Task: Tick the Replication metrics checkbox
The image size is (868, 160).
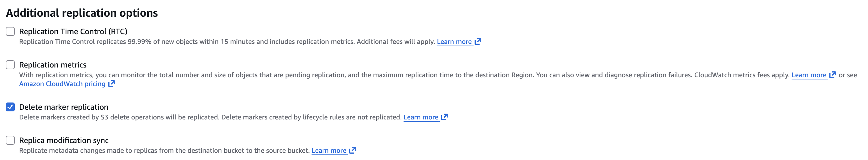Action: click(11, 65)
